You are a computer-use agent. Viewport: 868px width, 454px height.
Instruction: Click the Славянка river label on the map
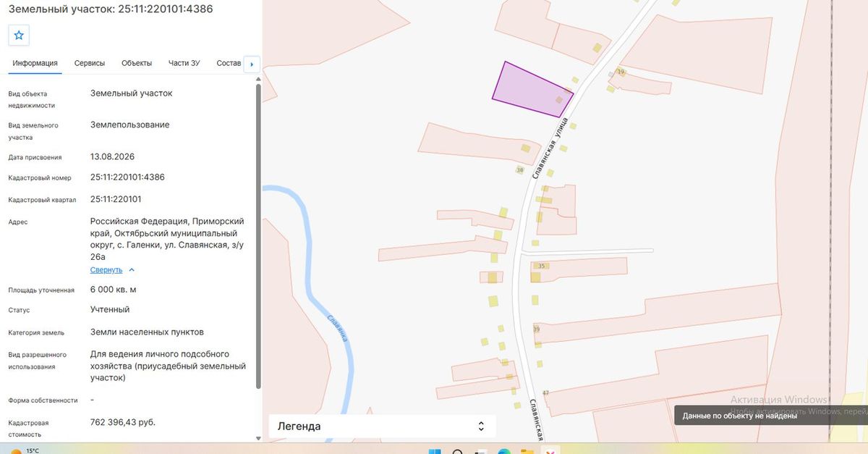[x=338, y=327]
